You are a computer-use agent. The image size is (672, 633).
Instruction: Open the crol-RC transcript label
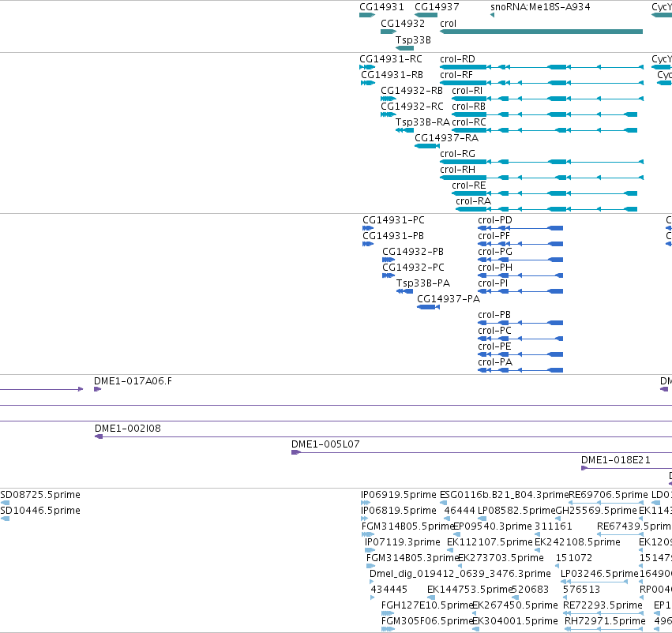469,122
